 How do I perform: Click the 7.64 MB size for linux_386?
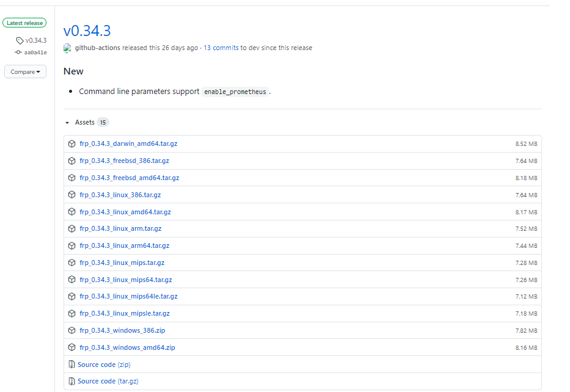pos(526,195)
